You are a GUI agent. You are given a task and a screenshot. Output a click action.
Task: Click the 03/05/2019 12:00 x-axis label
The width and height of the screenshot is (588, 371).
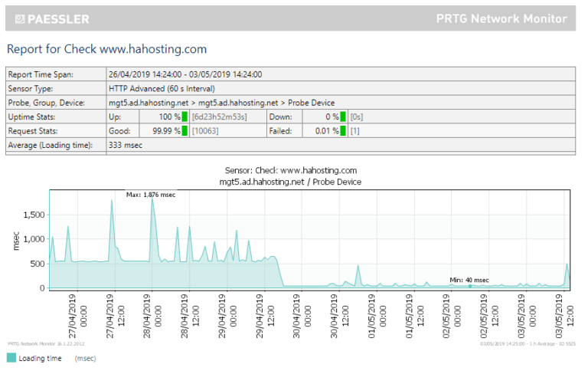click(564, 316)
